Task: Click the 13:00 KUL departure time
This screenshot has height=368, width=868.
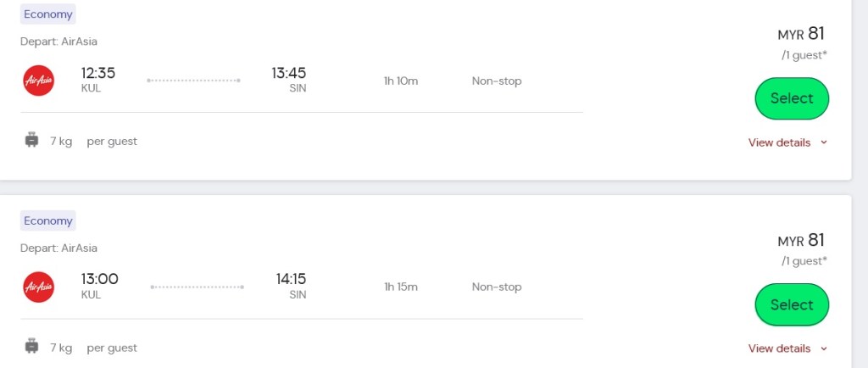Action: pyautogui.click(x=100, y=279)
